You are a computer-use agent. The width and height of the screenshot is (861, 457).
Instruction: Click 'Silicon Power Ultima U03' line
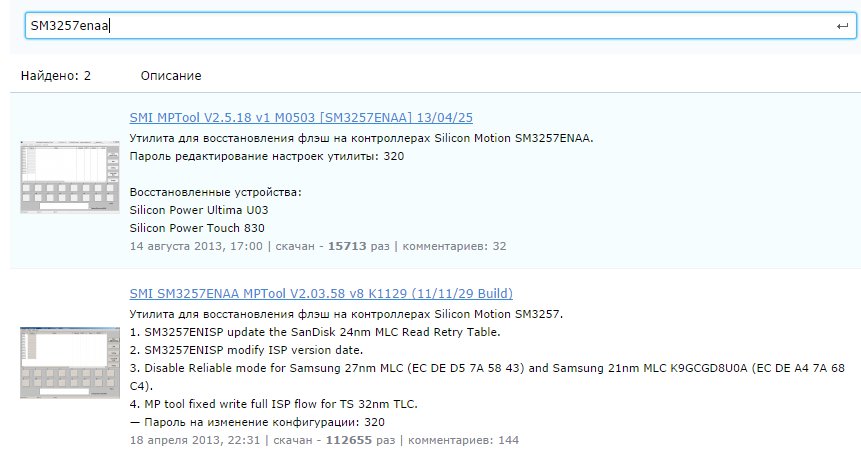(x=199, y=210)
